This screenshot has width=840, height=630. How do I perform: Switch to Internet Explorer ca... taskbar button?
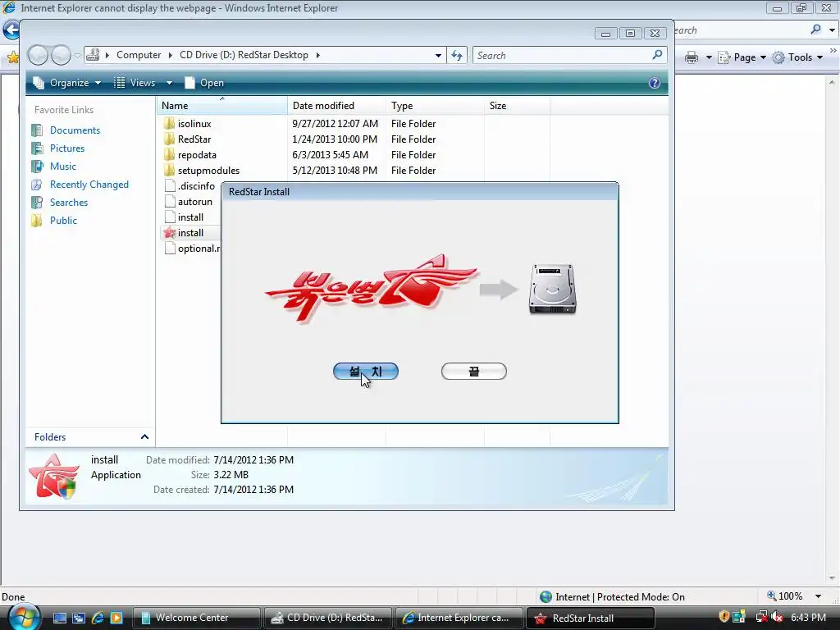pos(459,618)
